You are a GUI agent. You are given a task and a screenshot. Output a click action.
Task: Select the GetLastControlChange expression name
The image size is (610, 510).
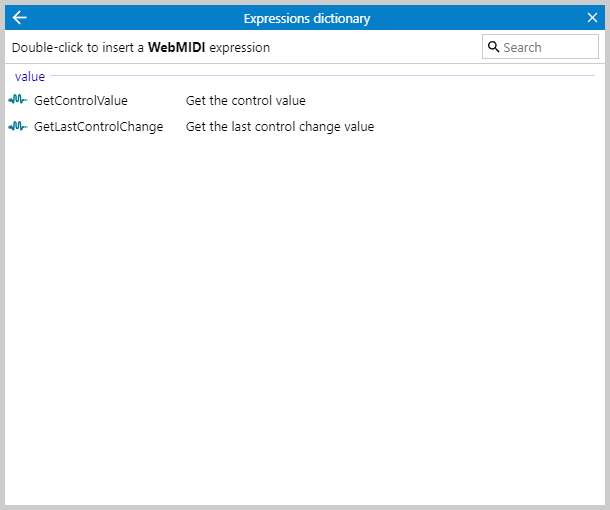(98, 126)
